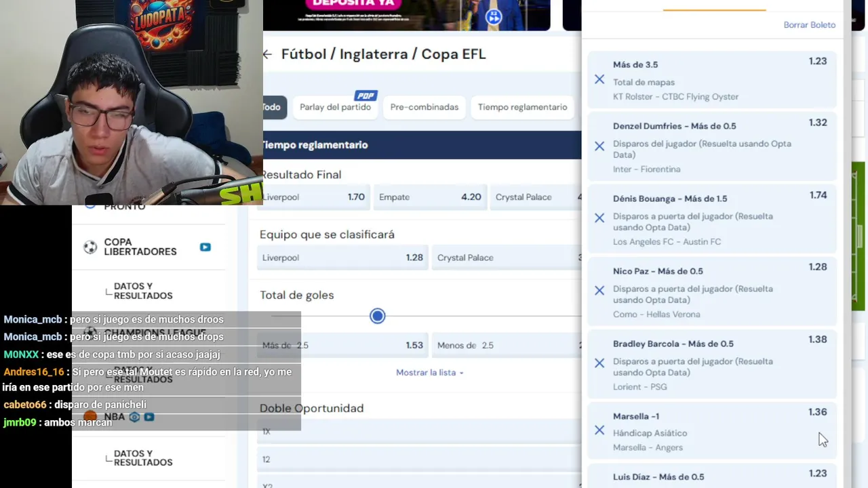This screenshot has width=868, height=488.
Task: Open Datos y Resultados under Copa Libertadores
Action: pos(143,291)
